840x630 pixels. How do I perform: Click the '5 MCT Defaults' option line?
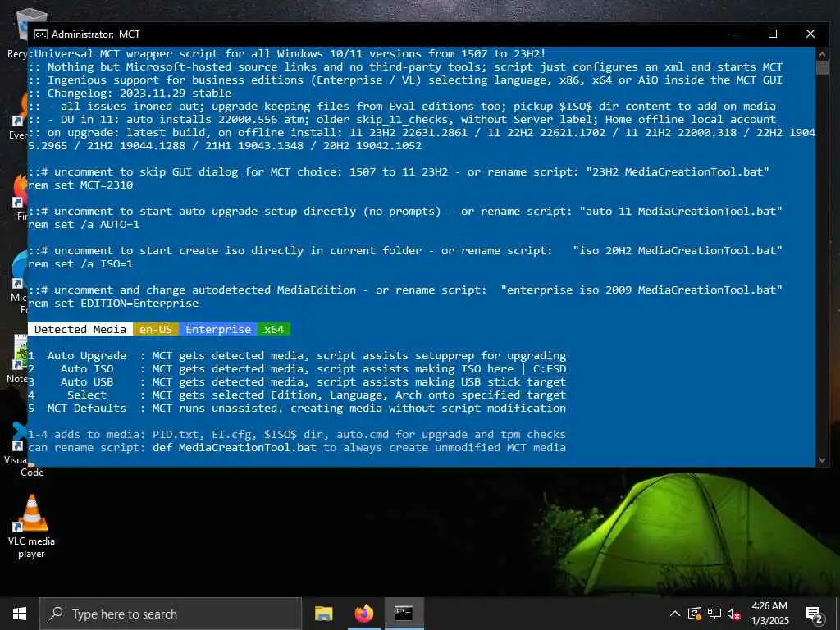297,409
